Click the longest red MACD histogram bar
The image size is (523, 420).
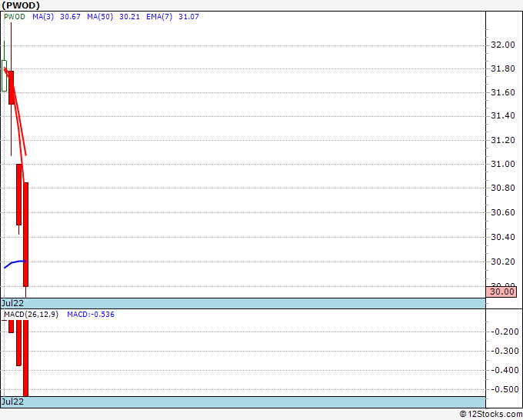25,358
